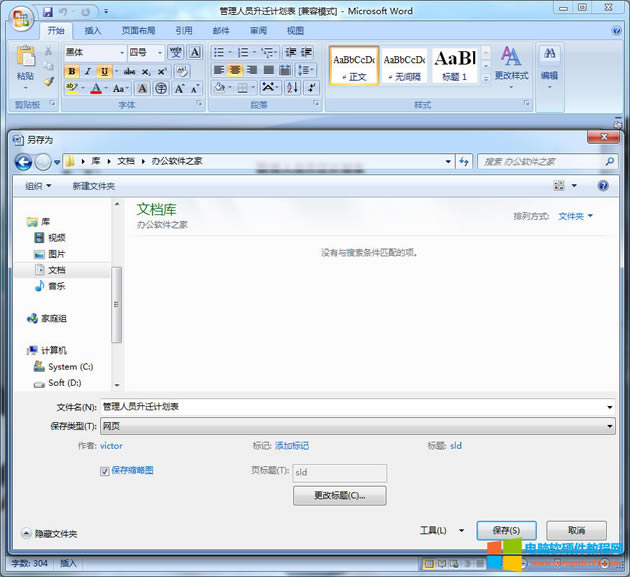
Task: Click the back arrow in Save As dialog
Action: point(23,162)
